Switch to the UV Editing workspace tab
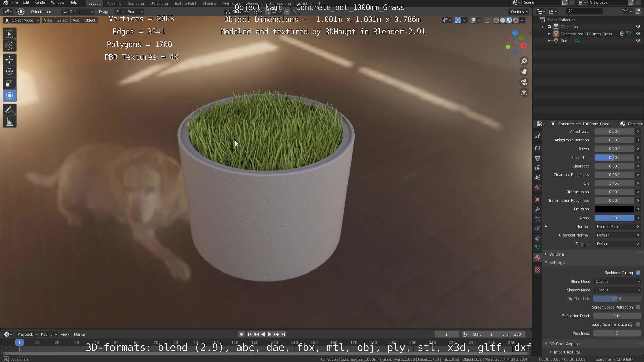 point(159,3)
